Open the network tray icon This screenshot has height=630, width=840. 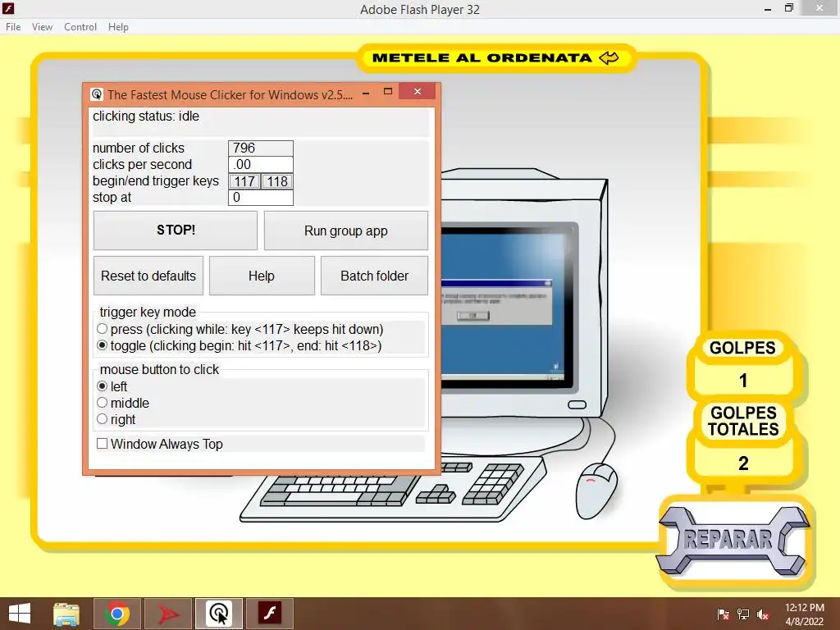[743, 614]
